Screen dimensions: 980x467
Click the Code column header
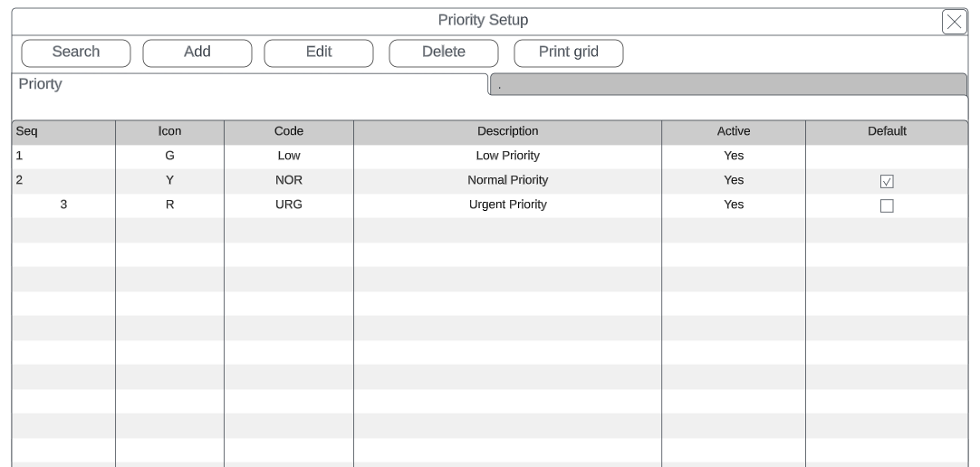click(x=288, y=131)
